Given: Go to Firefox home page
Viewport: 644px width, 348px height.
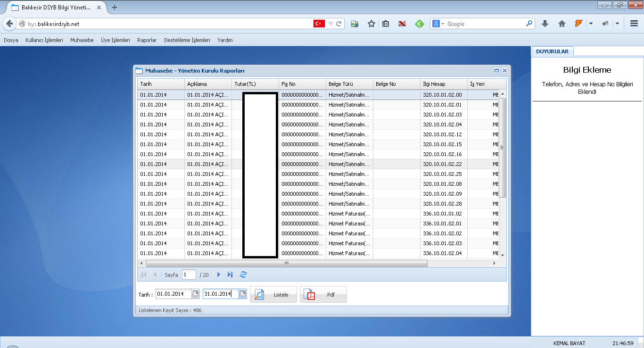Looking at the screenshot, I should pos(561,24).
